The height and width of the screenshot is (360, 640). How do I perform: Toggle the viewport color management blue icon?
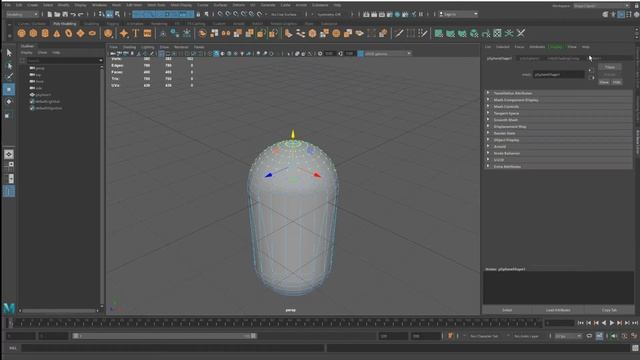click(x=360, y=53)
